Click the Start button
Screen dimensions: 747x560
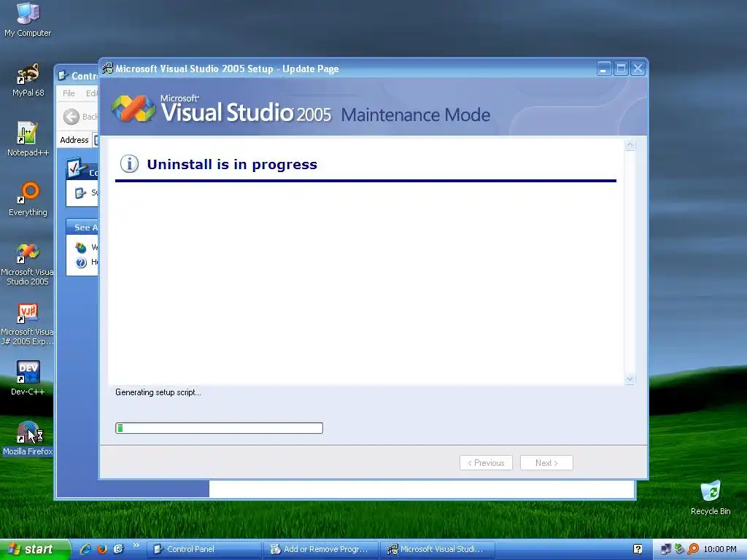click(34, 549)
